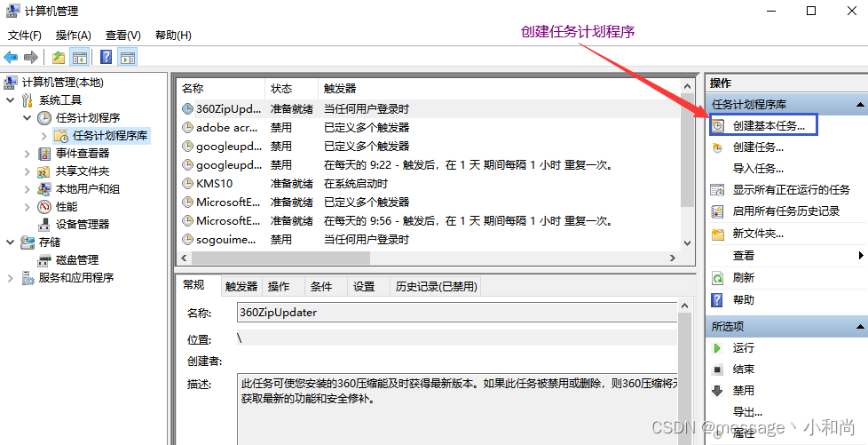
Task: Click the 创建基本任务... action
Action: point(769,126)
